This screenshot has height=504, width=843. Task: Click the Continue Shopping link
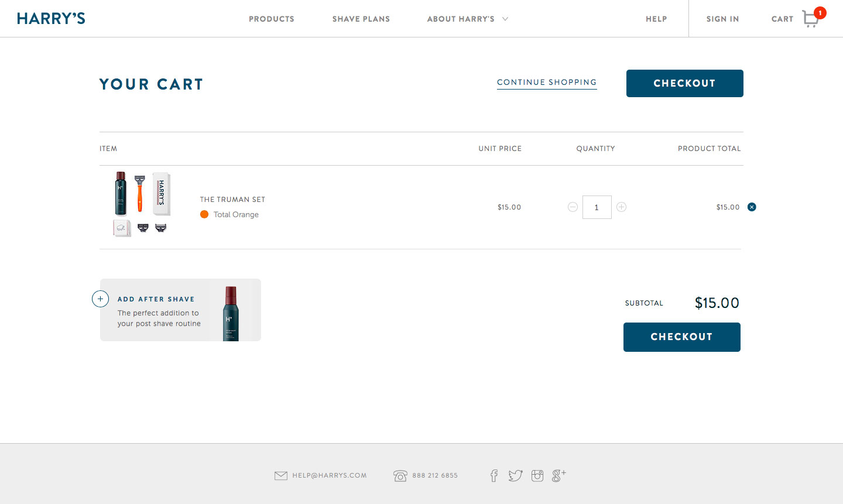click(x=547, y=83)
